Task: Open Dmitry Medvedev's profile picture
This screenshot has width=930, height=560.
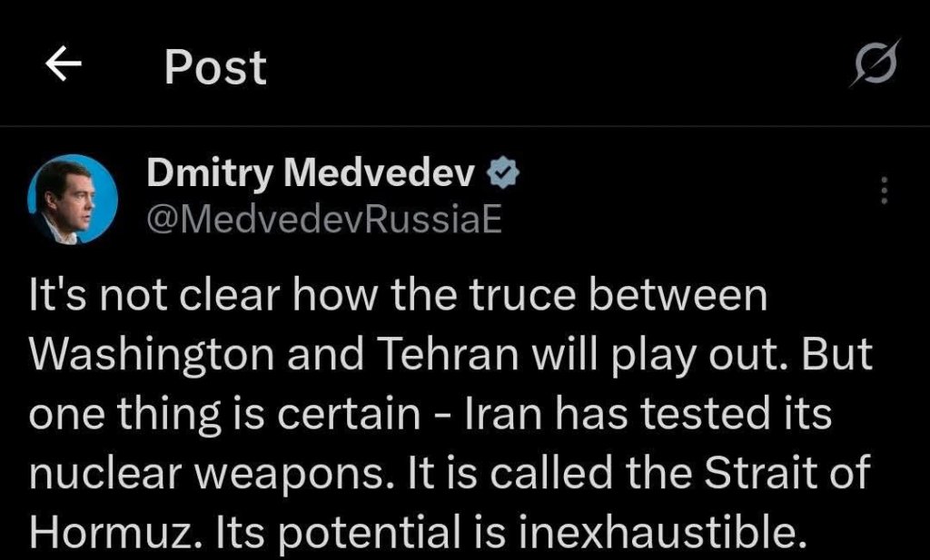Action: pos(73,199)
